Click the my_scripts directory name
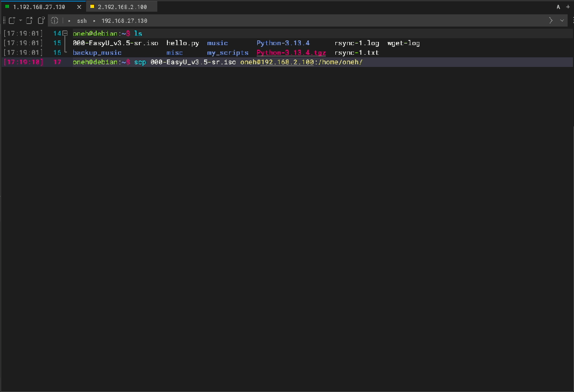 [227, 53]
